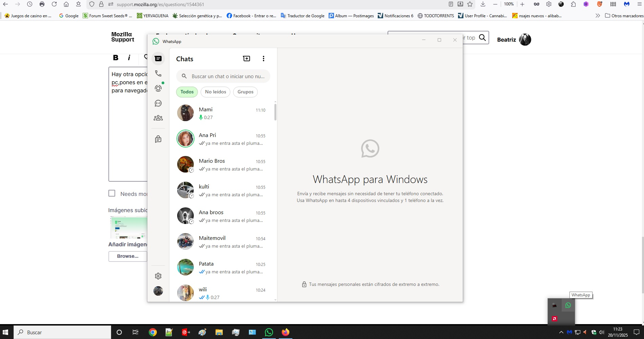The image size is (644, 339).
Task: Open the tracking protection shield icon
Action: coord(92,4)
